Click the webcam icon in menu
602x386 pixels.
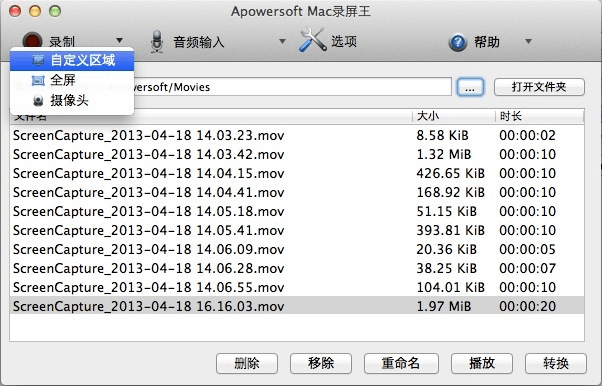coord(38,101)
